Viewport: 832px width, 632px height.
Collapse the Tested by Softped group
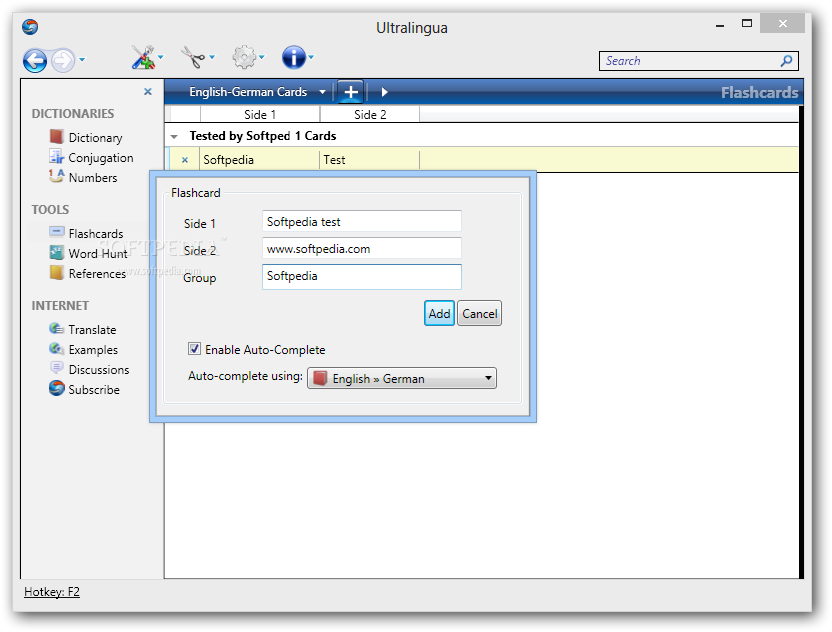coord(174,137)
